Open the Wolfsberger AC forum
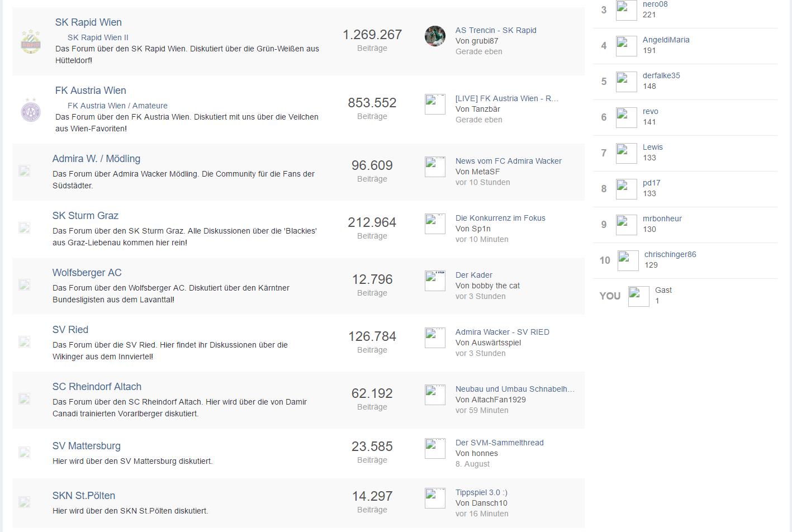The height and width of the screenshot is (532, 792). 87,273
